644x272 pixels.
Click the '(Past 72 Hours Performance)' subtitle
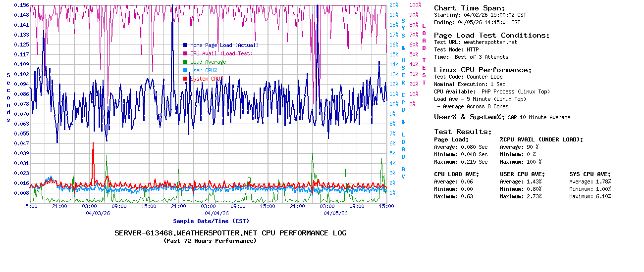[x=210, y=241]
